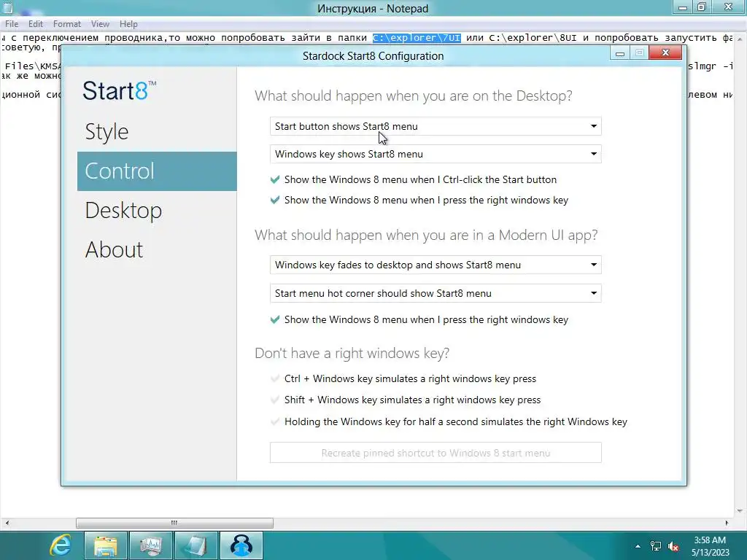Screen dimensions: 747x560
Task: Uncheck Desktop right windows key option
Action: tap(275, 200)
